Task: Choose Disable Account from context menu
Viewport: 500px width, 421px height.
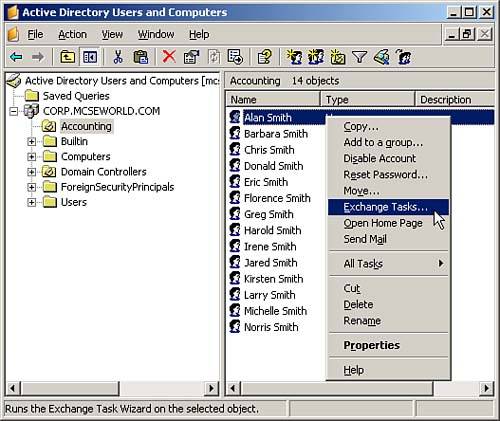Action: 388,159
